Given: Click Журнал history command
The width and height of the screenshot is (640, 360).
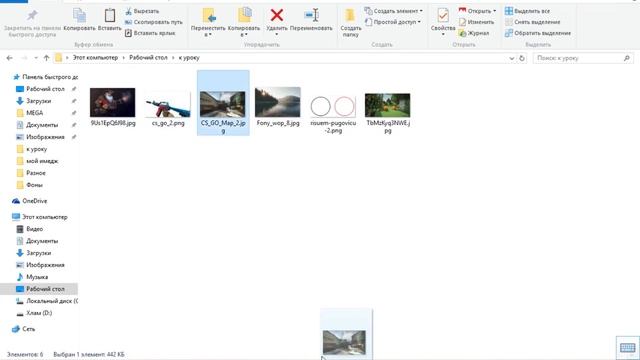Looking at the screenshot, I should (473, 33).
